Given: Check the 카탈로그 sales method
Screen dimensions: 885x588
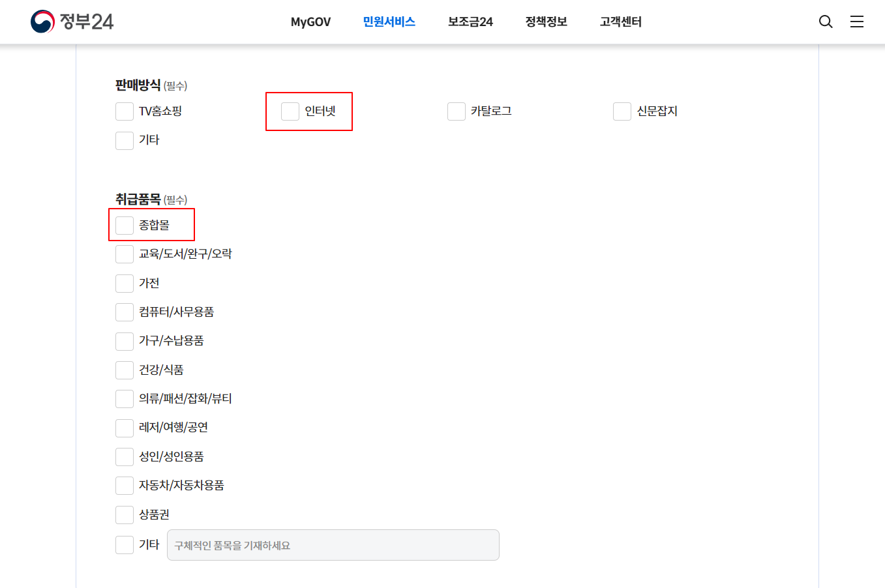Looking at the screenshot, I should tap(457, 111).
